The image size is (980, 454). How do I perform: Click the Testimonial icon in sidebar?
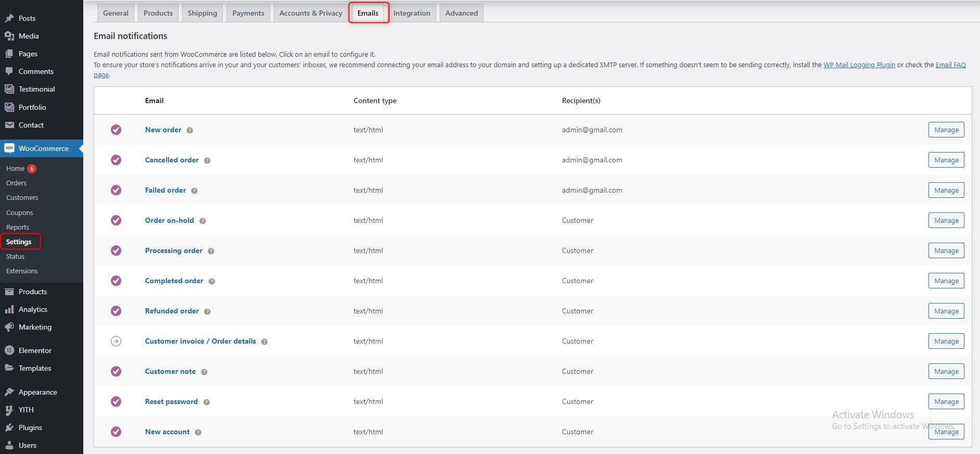pos(9,89)
